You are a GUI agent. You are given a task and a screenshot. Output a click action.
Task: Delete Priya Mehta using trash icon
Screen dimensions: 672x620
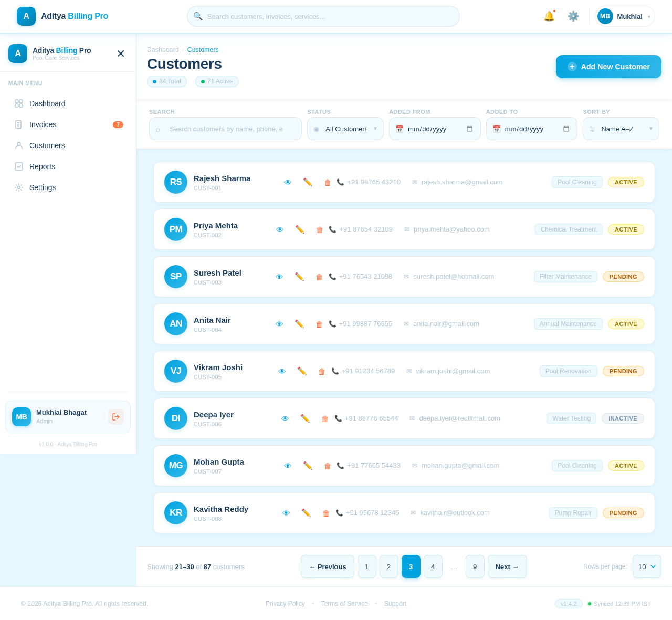pyautogui.click(x=320, y=229)
